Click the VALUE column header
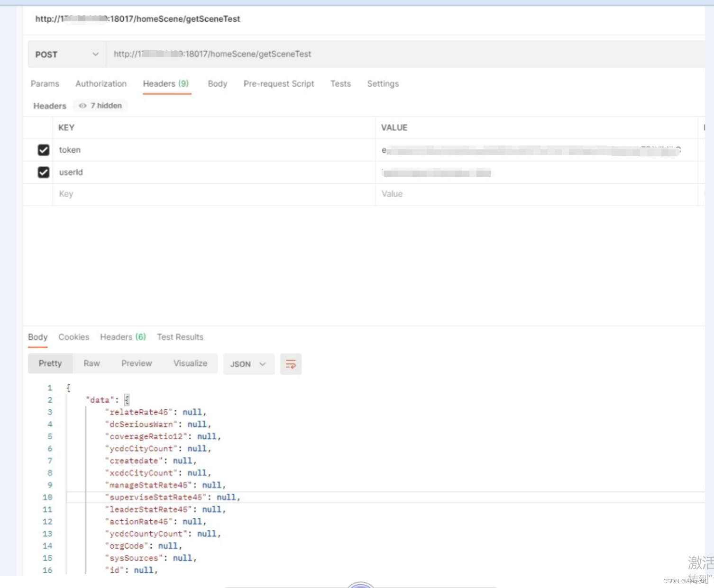714x588 pixels. (394, 127)
